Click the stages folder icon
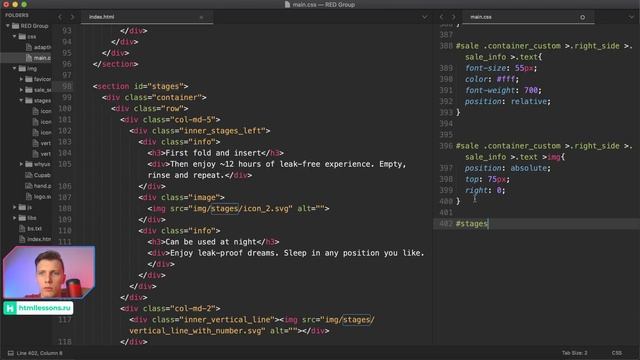 [x=29, y=100]
